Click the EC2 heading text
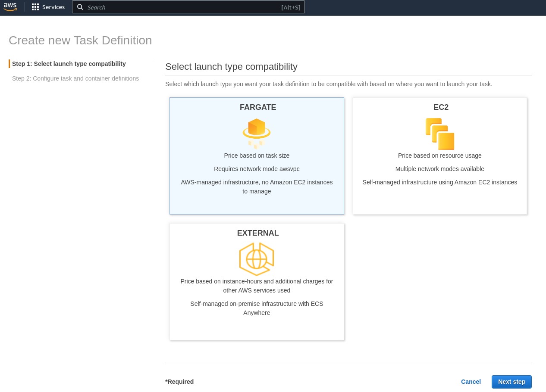546x392 pixels. [441, 107]
